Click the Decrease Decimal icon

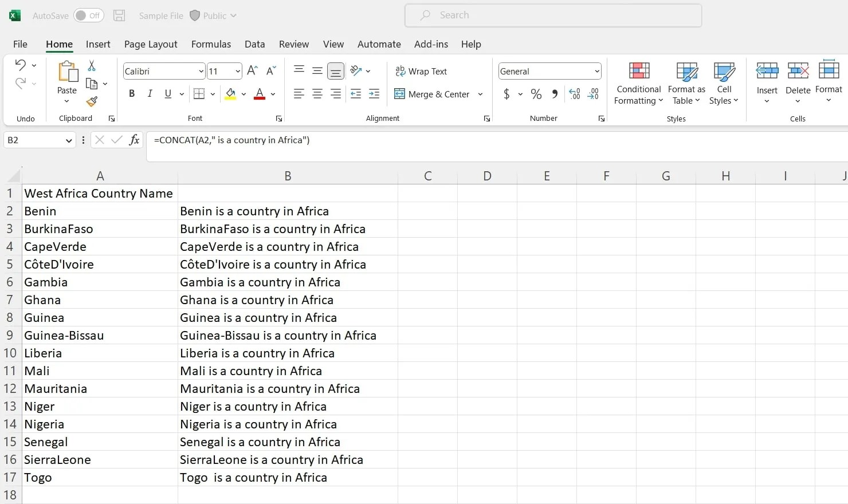[x=593, y=94]
